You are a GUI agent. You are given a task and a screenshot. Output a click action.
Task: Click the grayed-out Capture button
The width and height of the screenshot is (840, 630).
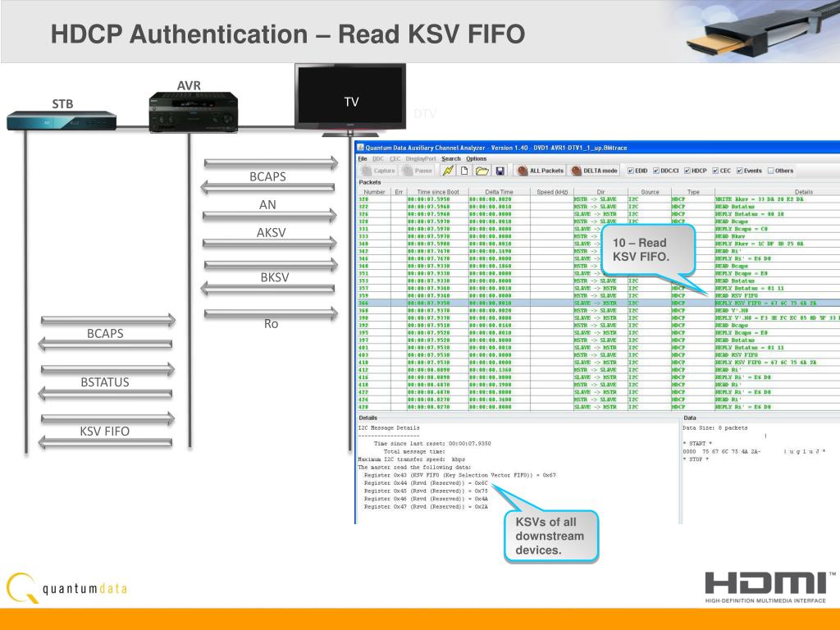point(378,171)
